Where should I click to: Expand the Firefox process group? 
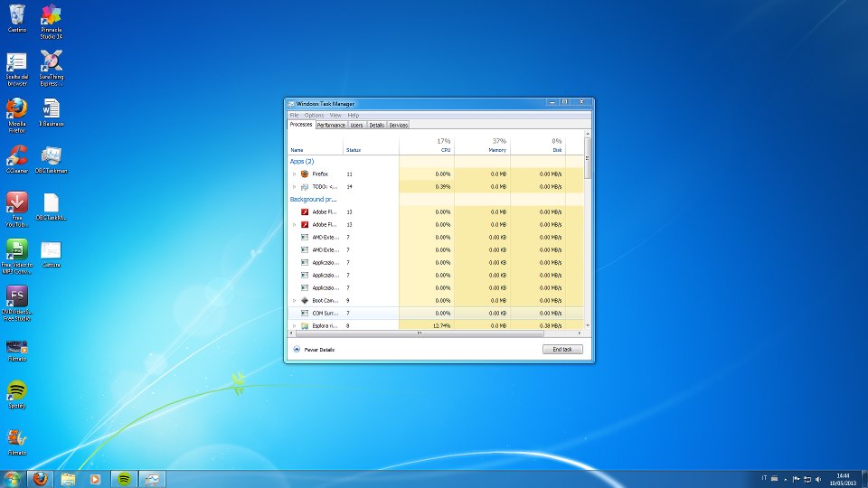(294, 174)
